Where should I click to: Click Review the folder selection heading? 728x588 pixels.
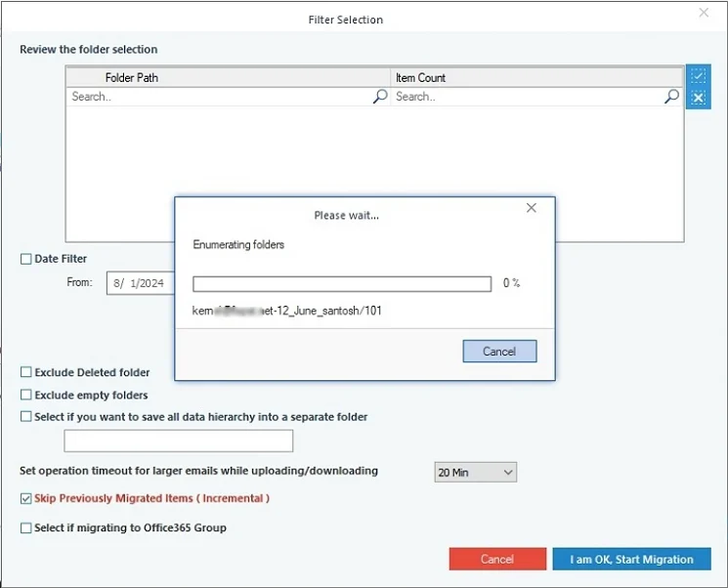(x=89, y=49)
